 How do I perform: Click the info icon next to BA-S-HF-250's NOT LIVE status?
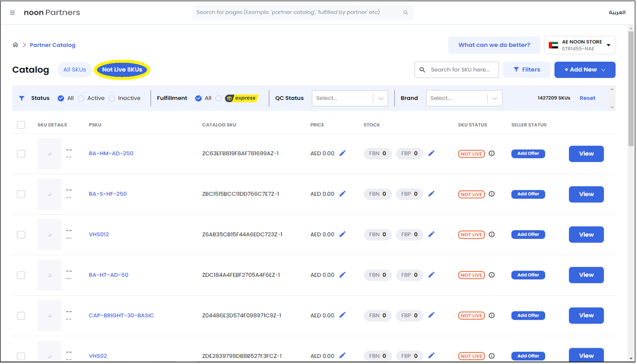point(491,194)
